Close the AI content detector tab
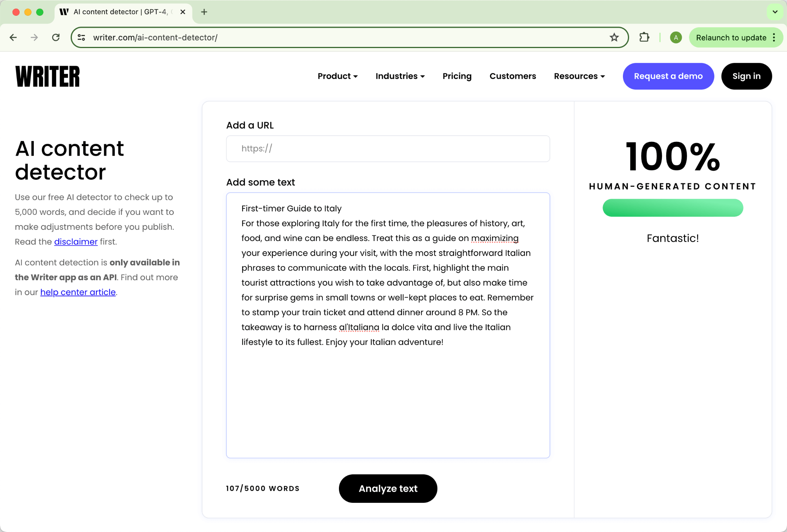Viewport: 787px width, 532px height. (183, 12)
